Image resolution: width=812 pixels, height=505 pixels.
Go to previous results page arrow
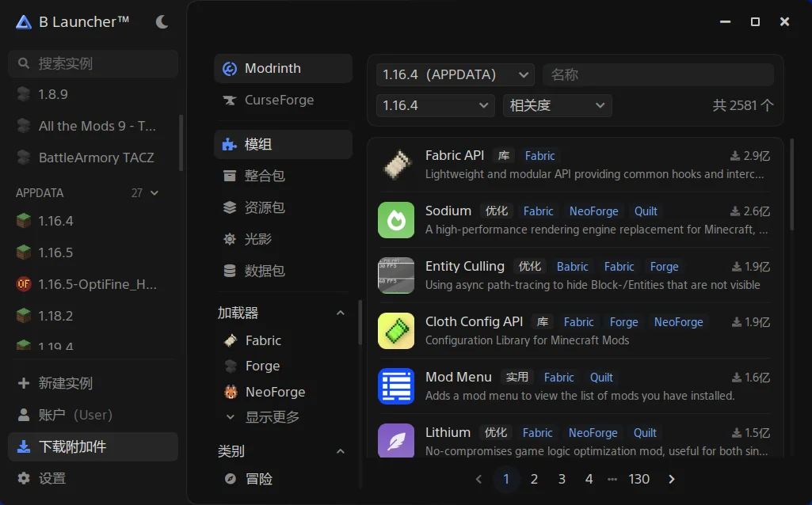[x=478, y=479]
